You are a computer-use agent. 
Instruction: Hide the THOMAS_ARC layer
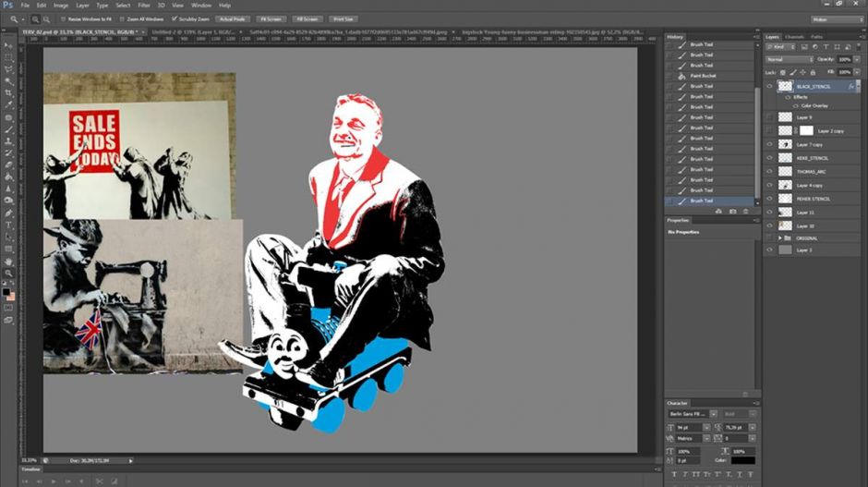point(769,171)
